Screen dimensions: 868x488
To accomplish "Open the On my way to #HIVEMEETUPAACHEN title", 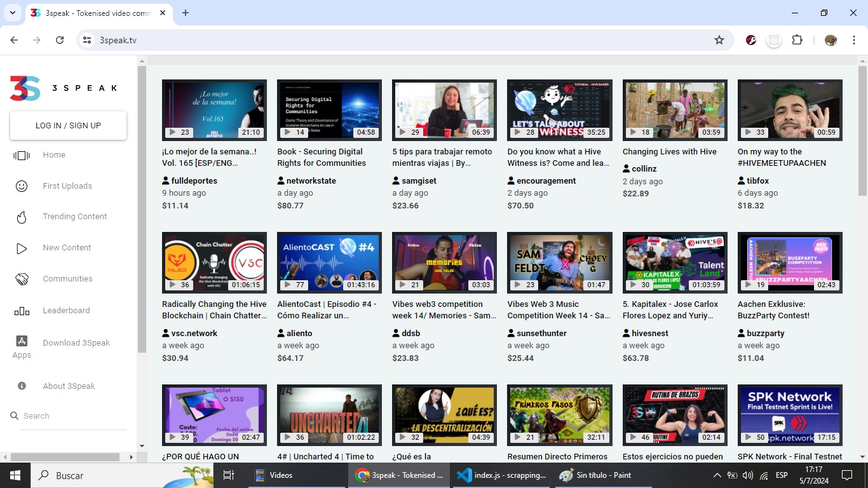I will tap(782, 158).
